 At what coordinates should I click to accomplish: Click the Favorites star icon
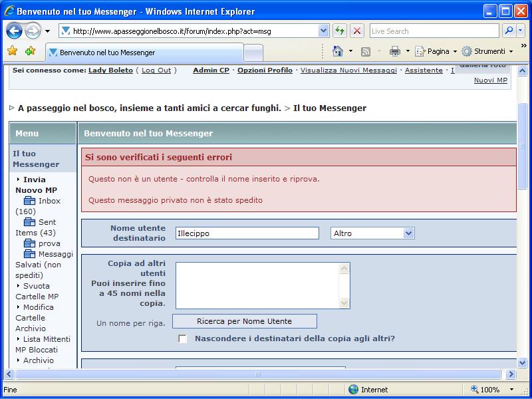[12, 51]
